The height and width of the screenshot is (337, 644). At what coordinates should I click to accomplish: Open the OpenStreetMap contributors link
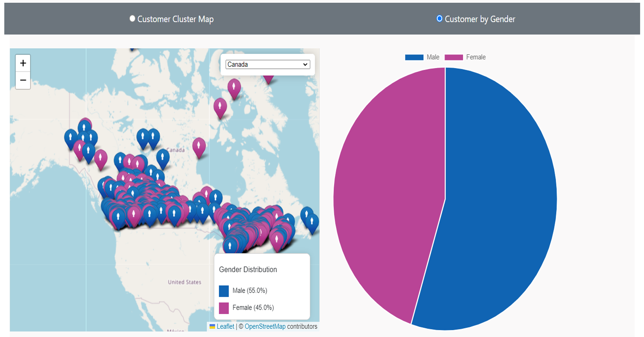point(265,326)
